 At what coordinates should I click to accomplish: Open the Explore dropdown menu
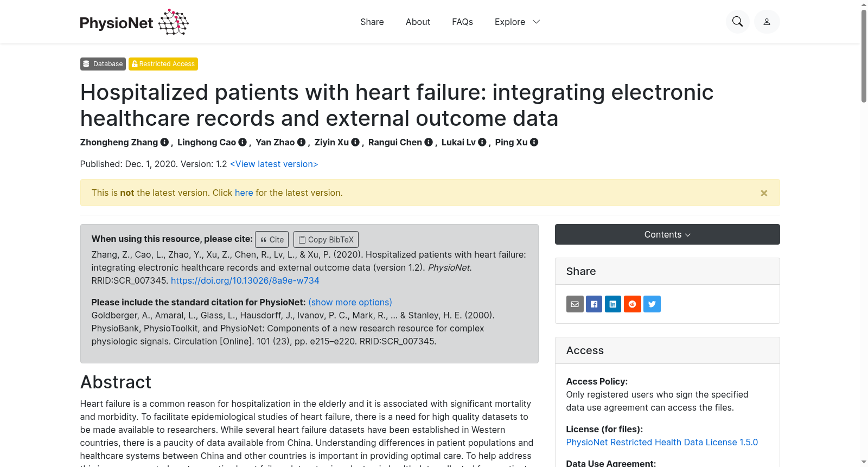(x=517, y=22)
